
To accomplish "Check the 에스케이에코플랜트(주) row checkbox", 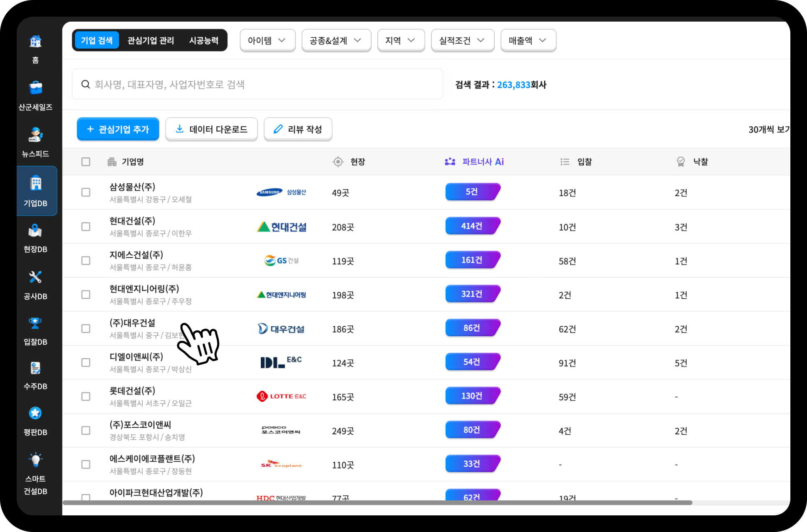I will 86,464.
